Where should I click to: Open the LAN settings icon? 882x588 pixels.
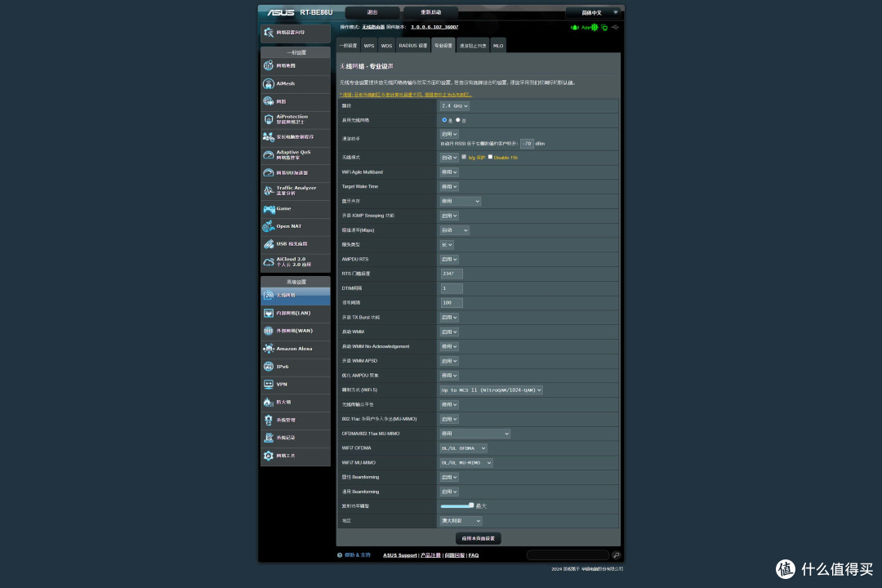coord(269,313)
